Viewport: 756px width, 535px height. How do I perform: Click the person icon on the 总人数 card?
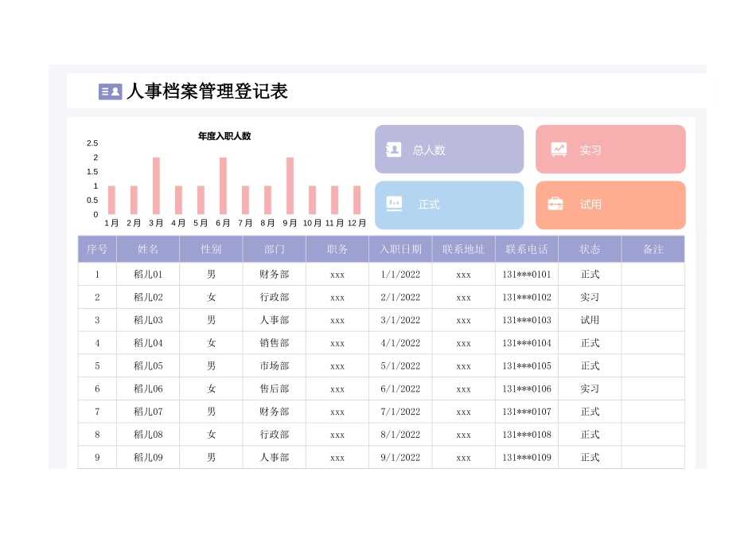392,149
